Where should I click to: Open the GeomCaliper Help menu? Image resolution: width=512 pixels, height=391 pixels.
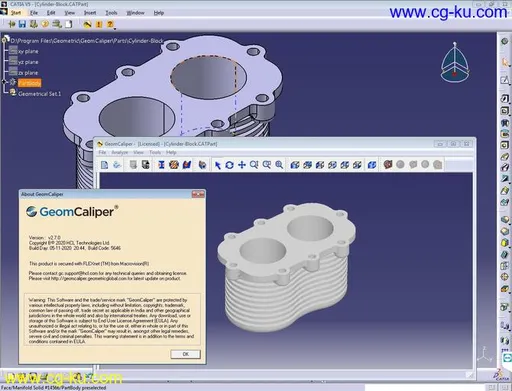point(171,152)
